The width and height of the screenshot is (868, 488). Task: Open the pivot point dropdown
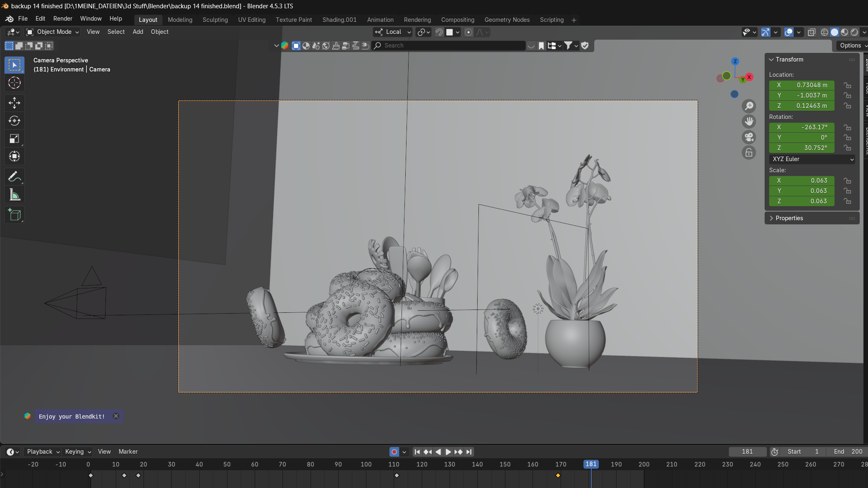coord(424,32)
